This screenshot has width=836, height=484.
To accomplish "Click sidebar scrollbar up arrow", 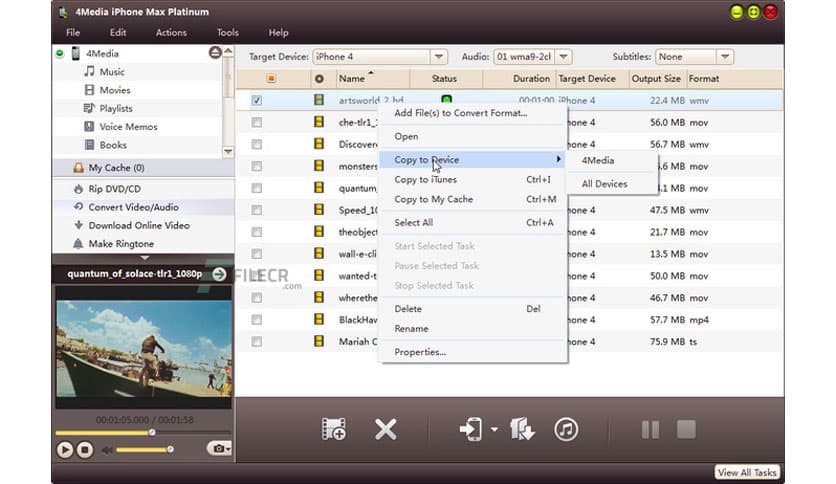I will point(228,51).
